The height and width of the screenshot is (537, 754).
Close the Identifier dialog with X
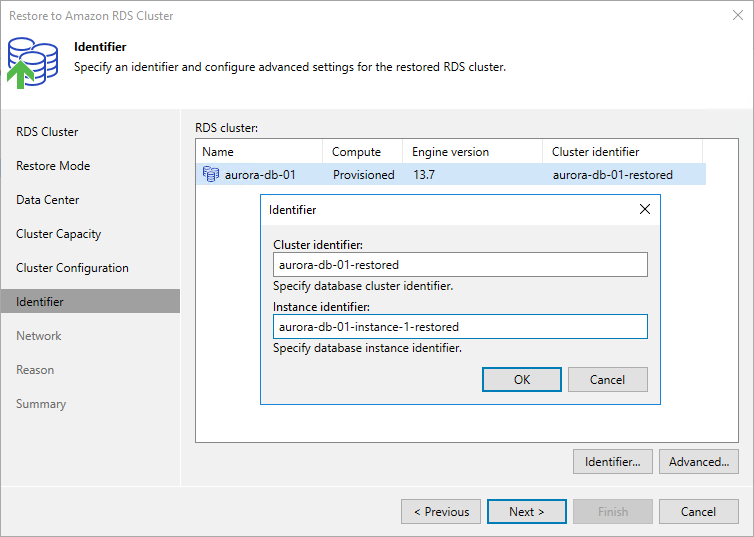645,209
